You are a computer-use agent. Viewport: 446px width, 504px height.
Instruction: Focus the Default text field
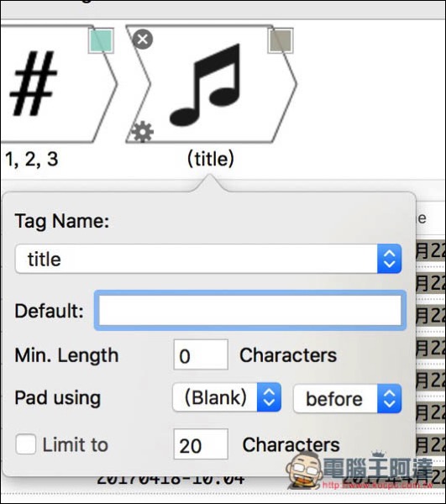pos(250,310)
